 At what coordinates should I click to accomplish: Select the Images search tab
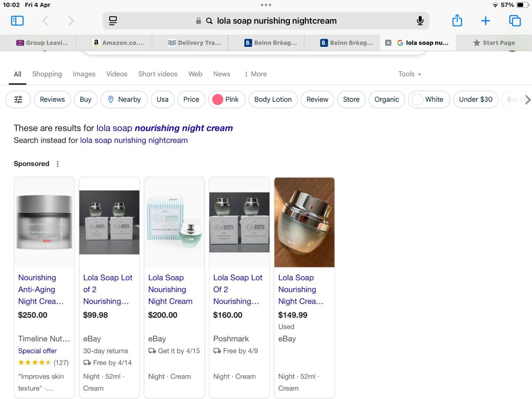click(84, 74)
